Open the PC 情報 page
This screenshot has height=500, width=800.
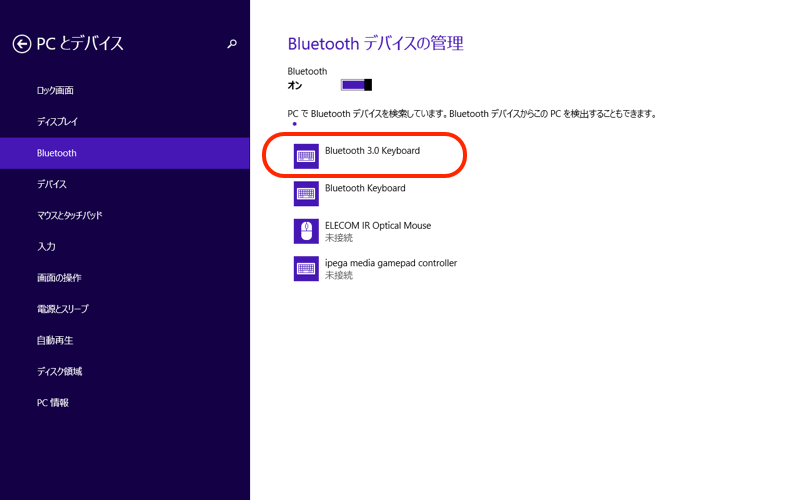[53, 402]
